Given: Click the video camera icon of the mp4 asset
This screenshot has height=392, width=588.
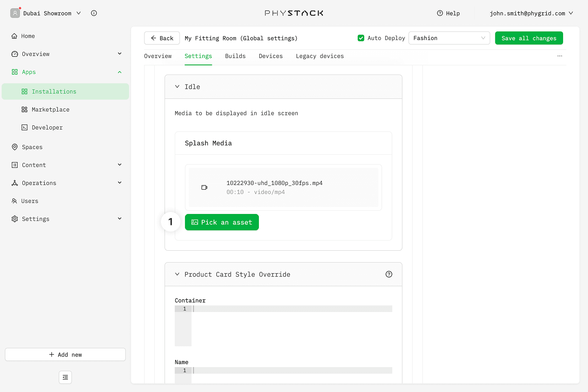Looking at the screenshot, I should coord(205,187).
